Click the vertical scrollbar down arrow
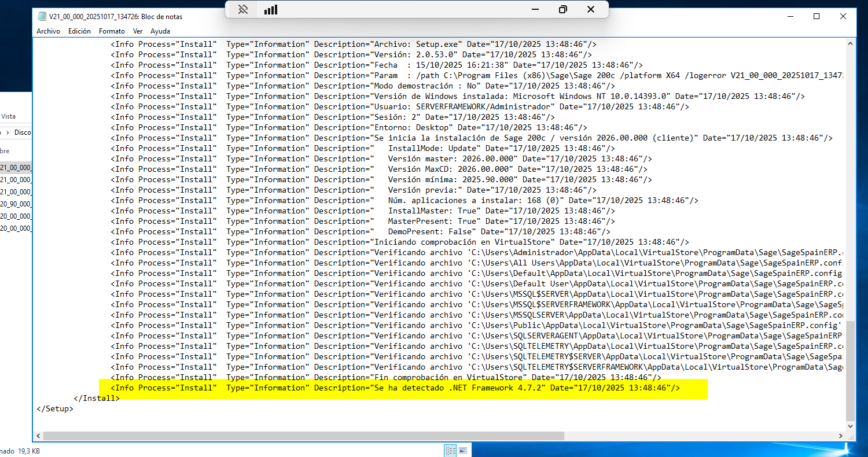Screen dimensions: 868x457 click(x=849, y=426)
